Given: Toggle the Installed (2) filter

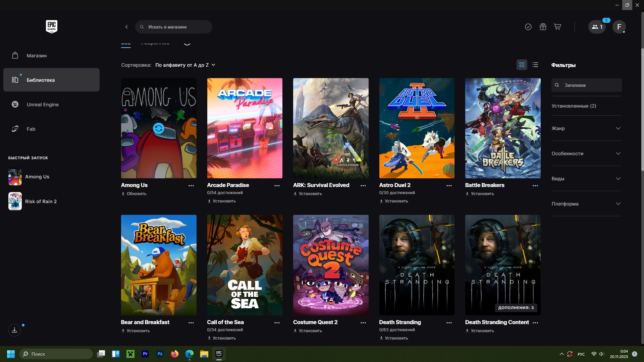Looking at the screenshot, I should (x=574, y=106).
